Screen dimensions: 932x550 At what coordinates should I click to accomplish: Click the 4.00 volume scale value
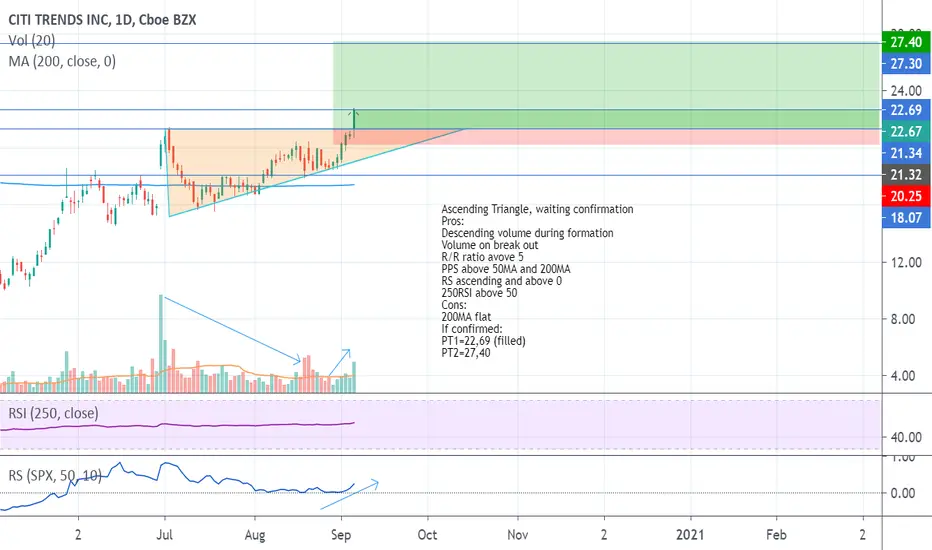[902, 376]
